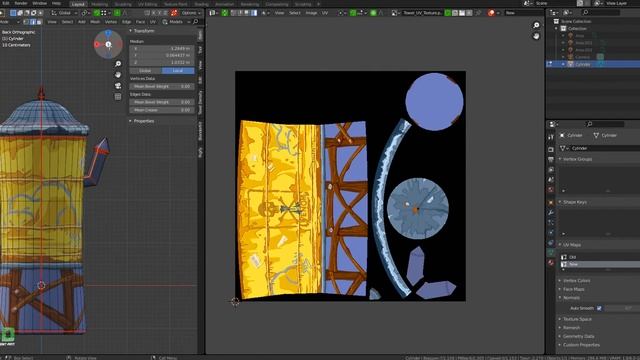Collapse the Transform panel
Screen dimensions: 640x360
pos(142,31)
